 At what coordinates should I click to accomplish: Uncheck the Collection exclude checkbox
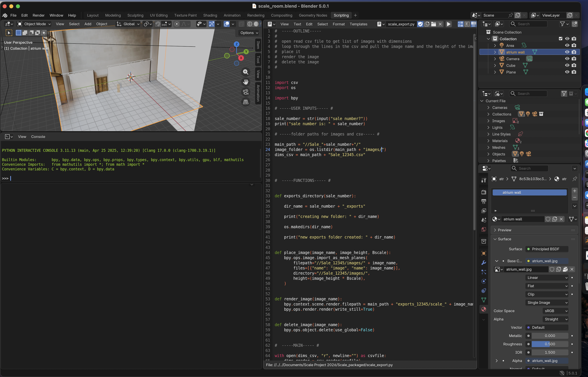pos(560,39)
